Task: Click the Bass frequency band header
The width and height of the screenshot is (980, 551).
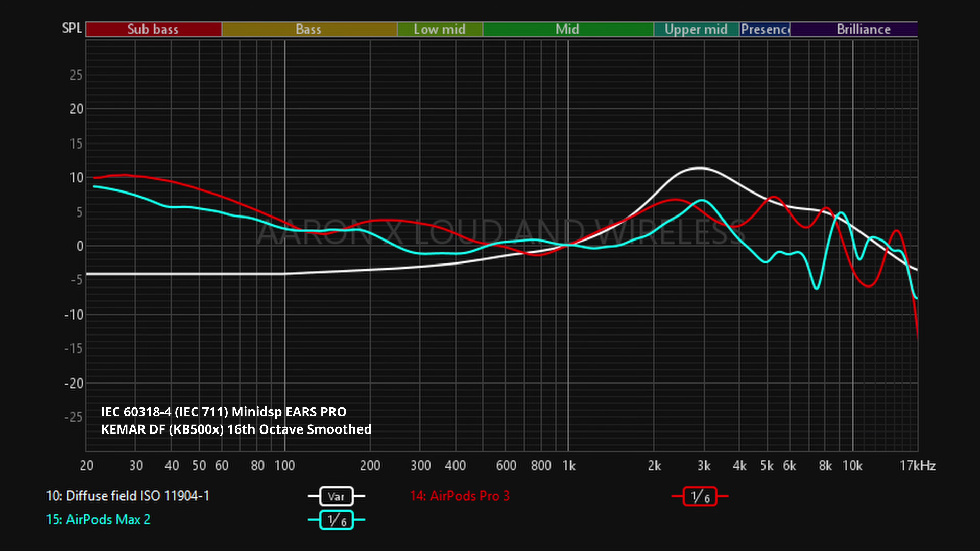Action: coord(309,29)
